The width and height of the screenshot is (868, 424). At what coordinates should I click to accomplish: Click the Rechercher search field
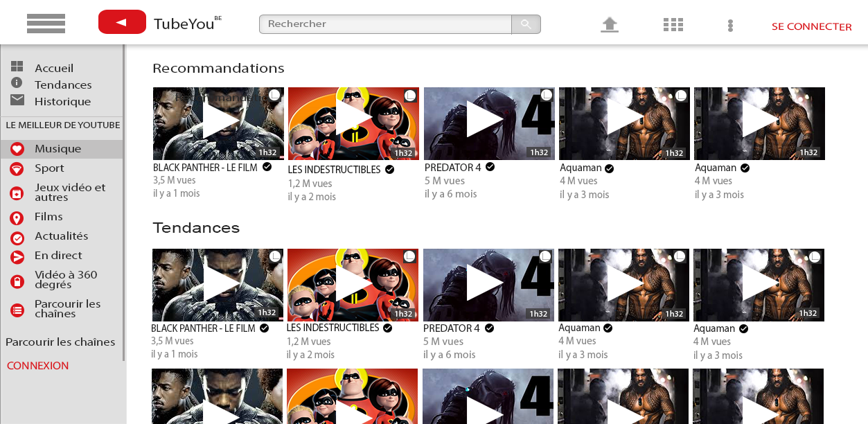[385, 24]
